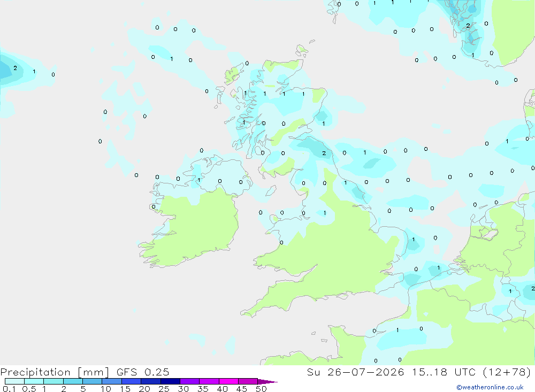Click the '(12+78)' forecast run text

(x=507, y=372)
